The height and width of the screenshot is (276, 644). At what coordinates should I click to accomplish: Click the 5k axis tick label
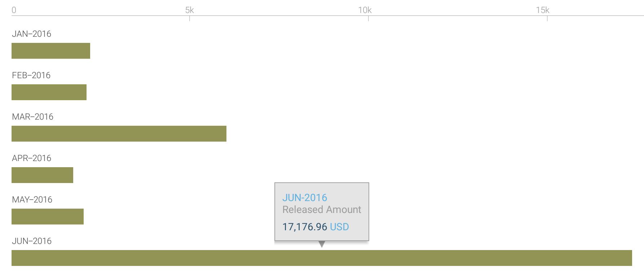pos(190,10)
